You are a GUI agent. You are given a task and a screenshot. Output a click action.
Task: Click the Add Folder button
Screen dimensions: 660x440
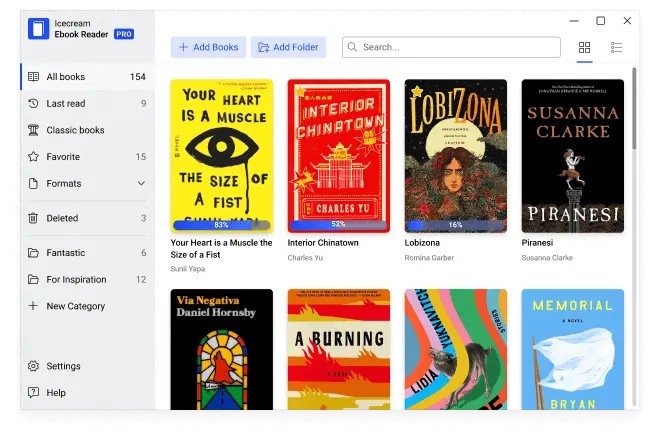pyautogui.click(x=288, y=47)
